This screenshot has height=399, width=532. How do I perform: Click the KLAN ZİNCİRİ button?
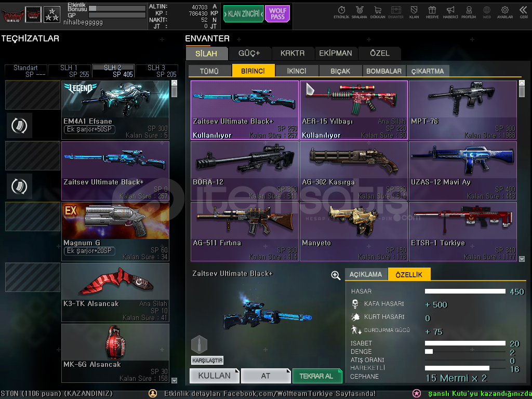(x=244, y=14)
